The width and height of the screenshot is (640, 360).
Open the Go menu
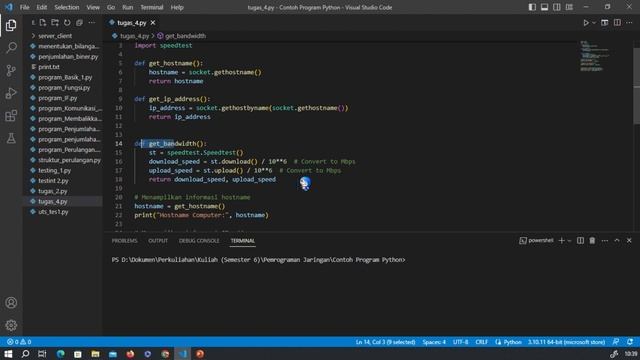(111, 7)
